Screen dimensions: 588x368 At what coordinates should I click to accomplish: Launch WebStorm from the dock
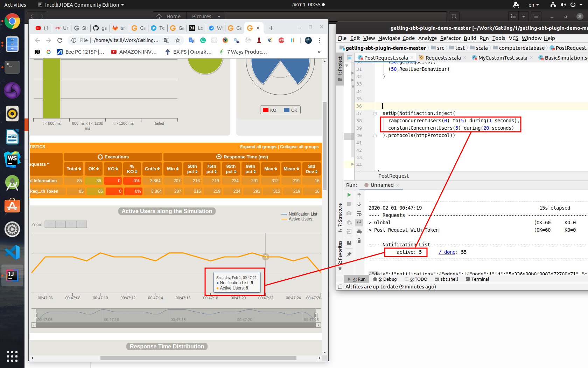click(x=12, y=159)
